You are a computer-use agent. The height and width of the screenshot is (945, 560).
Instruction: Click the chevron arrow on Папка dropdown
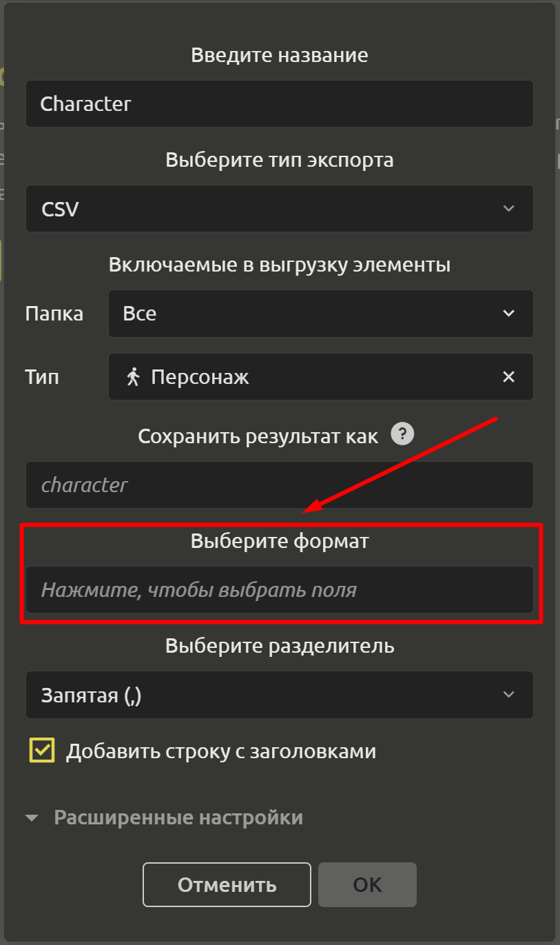pos(508,314)
